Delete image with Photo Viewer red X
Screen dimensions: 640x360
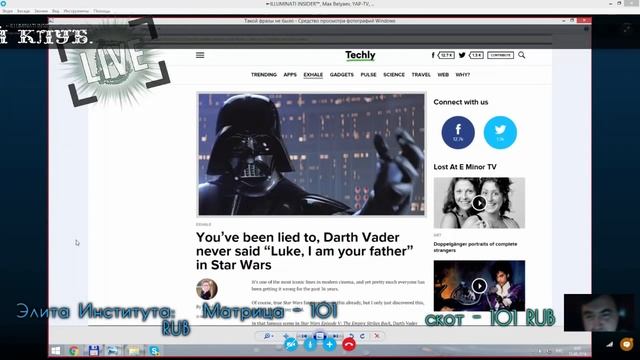377,336
